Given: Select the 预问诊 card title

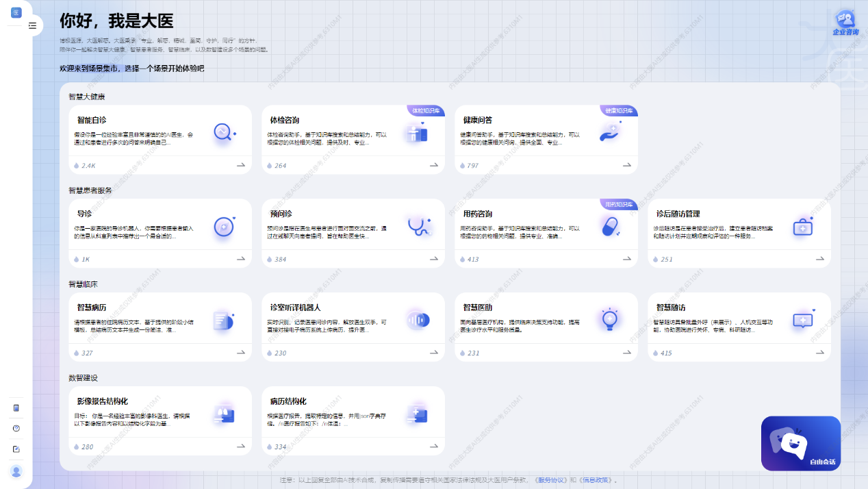Looking at the screenshot, I should (281, 214).
